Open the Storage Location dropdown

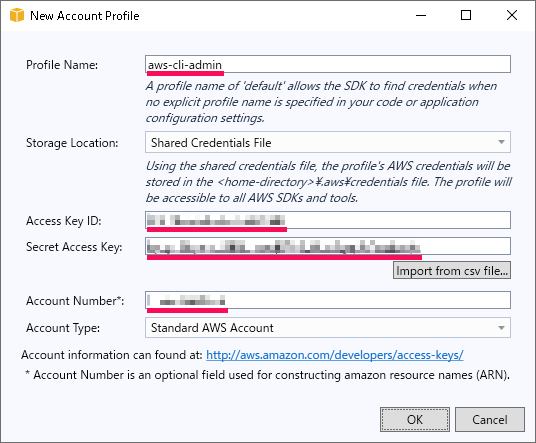tap(328, 142)
